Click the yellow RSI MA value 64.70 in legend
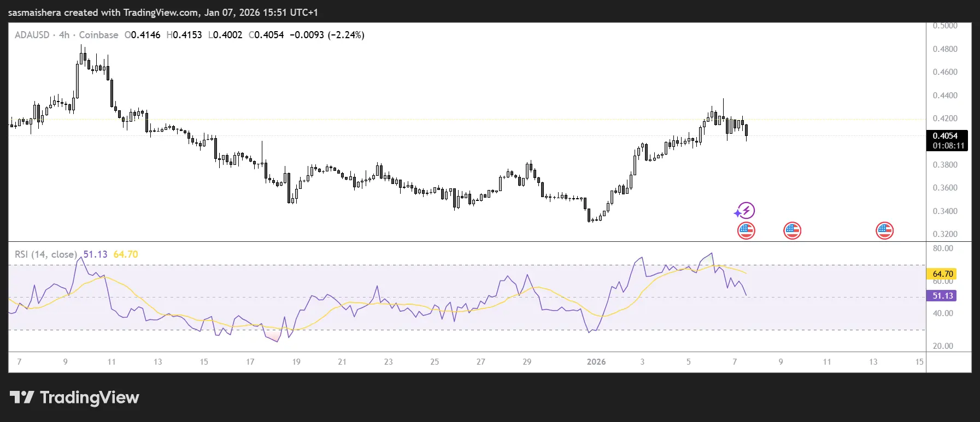The height and width of the screenshot is (422, 980). [126, 254]
